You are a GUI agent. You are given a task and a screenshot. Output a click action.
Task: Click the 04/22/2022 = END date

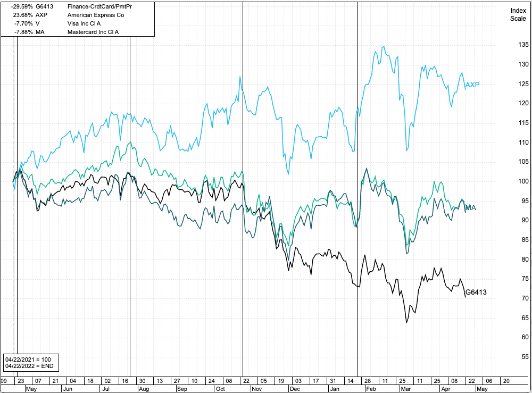point(29,366)
